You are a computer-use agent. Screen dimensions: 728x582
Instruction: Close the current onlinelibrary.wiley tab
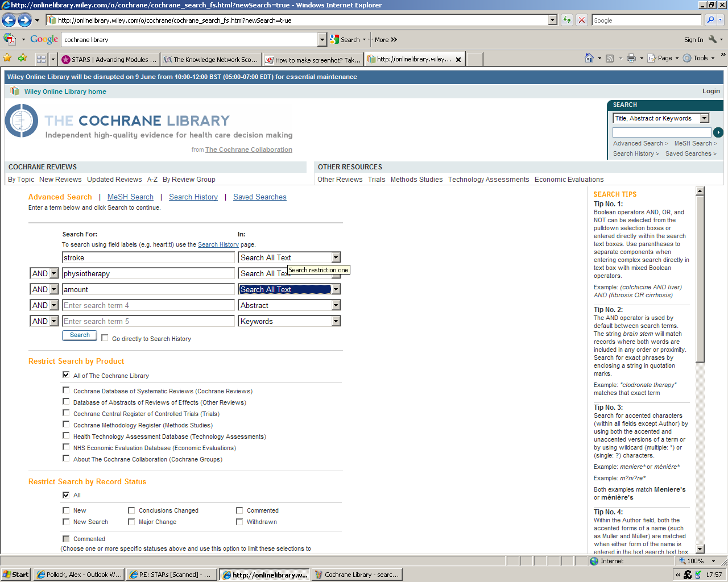coord(458,59)
